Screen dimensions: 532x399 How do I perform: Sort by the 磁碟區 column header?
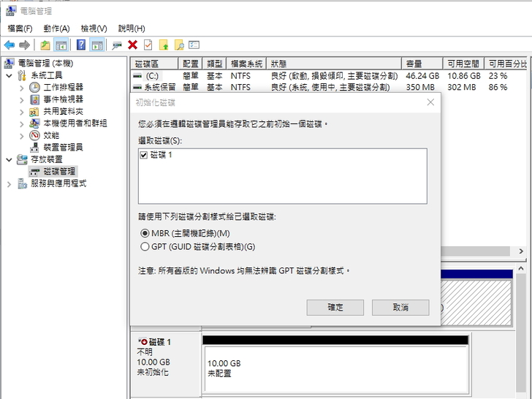155,64
